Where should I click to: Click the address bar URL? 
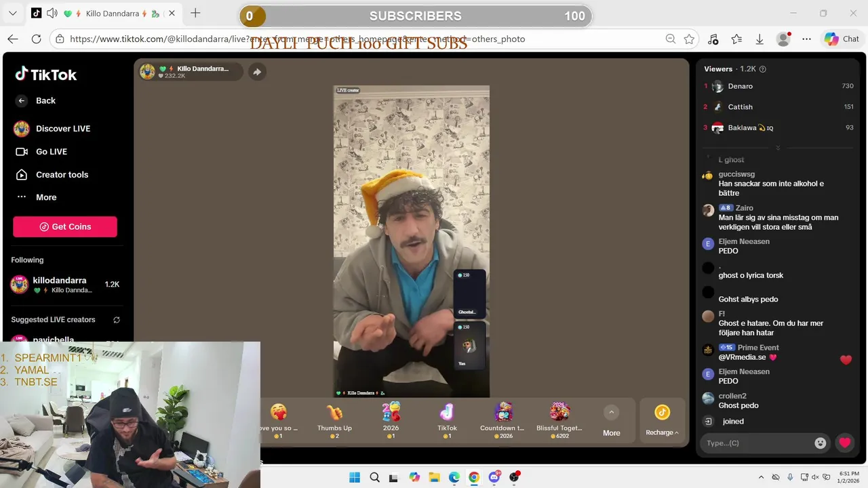pyautogui.click(x=297, y=39)
